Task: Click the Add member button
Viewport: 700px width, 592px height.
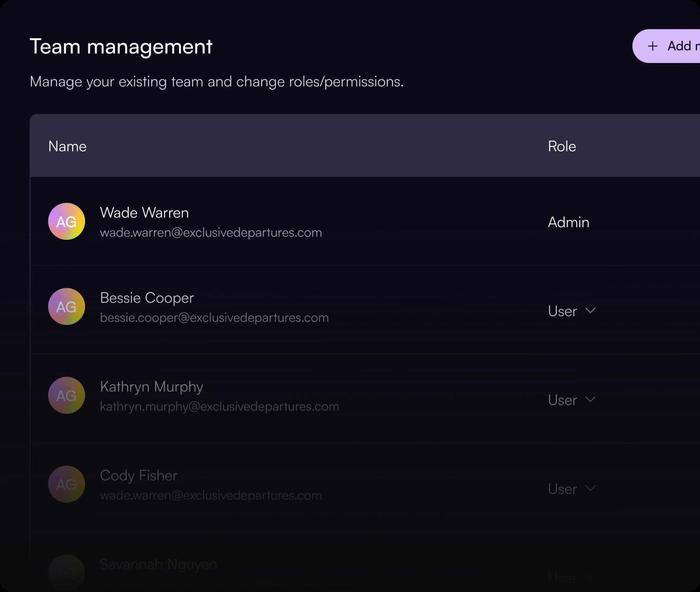Action: tap(666, 46)
